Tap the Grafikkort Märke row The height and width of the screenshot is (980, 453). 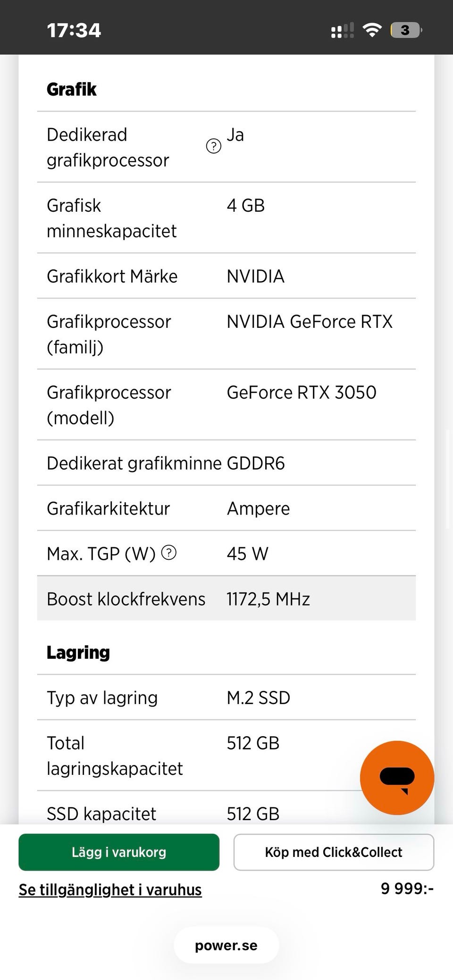pyautogui.click(x=226, y=276)
